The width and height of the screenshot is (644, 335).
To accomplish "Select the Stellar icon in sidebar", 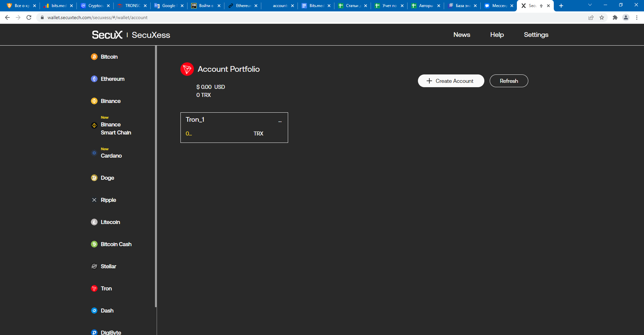I will coord(94,266).
